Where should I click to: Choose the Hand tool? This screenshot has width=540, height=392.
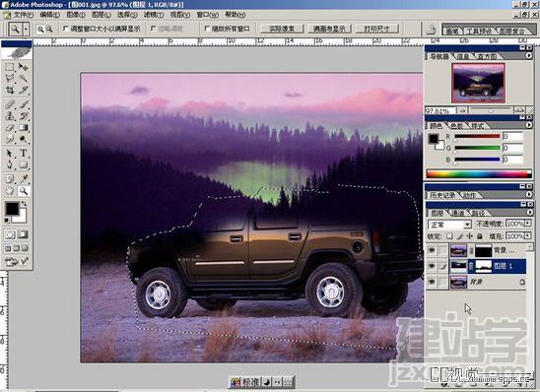click(x=10, y=191)
